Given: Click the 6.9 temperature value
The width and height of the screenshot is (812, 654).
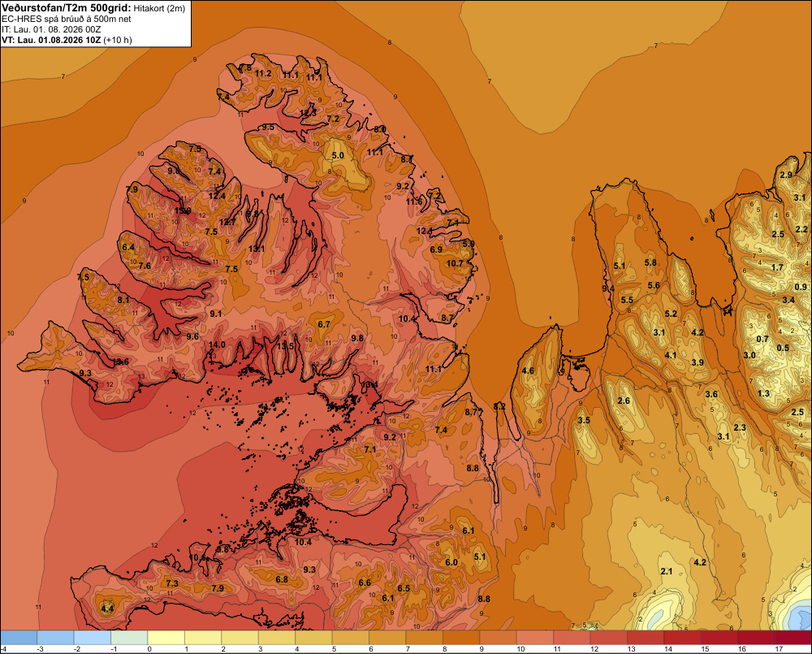Looking at the screenshot, I should tap(436, 249).
